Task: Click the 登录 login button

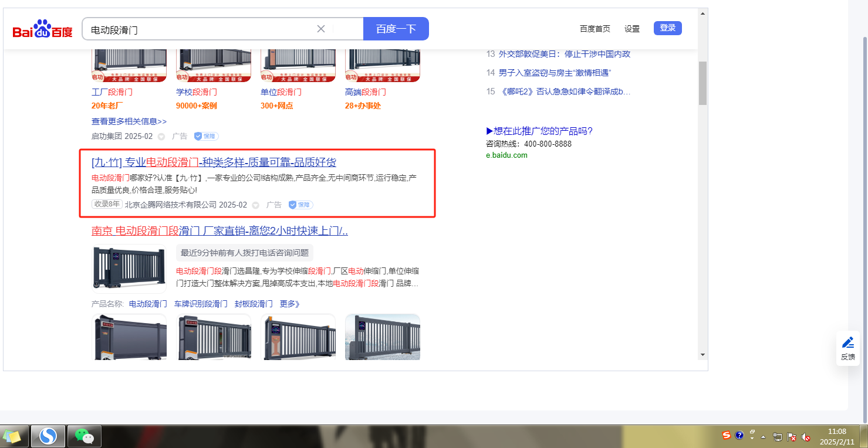Action: coord(668,28)
